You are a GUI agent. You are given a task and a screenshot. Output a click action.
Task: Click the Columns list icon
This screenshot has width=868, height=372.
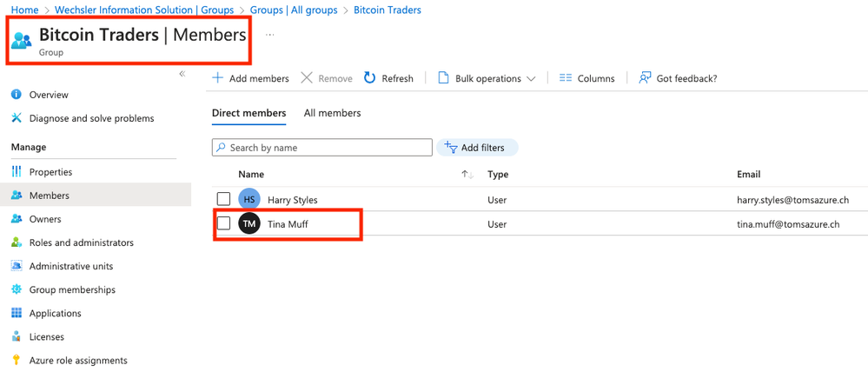(x=565, y=78)
